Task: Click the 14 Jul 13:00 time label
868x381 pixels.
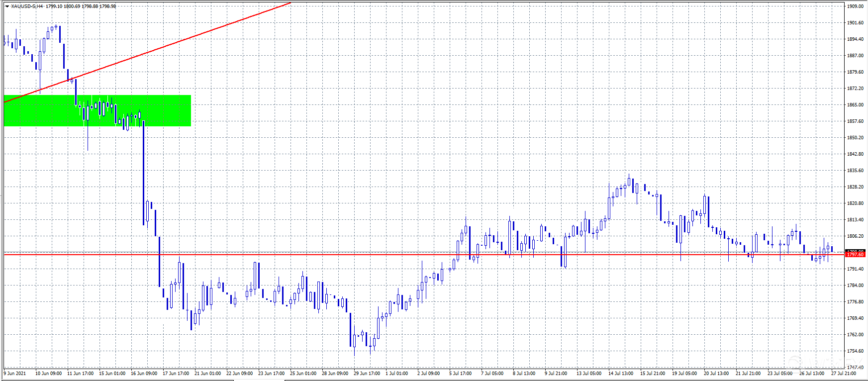Action: click(621, 374)
